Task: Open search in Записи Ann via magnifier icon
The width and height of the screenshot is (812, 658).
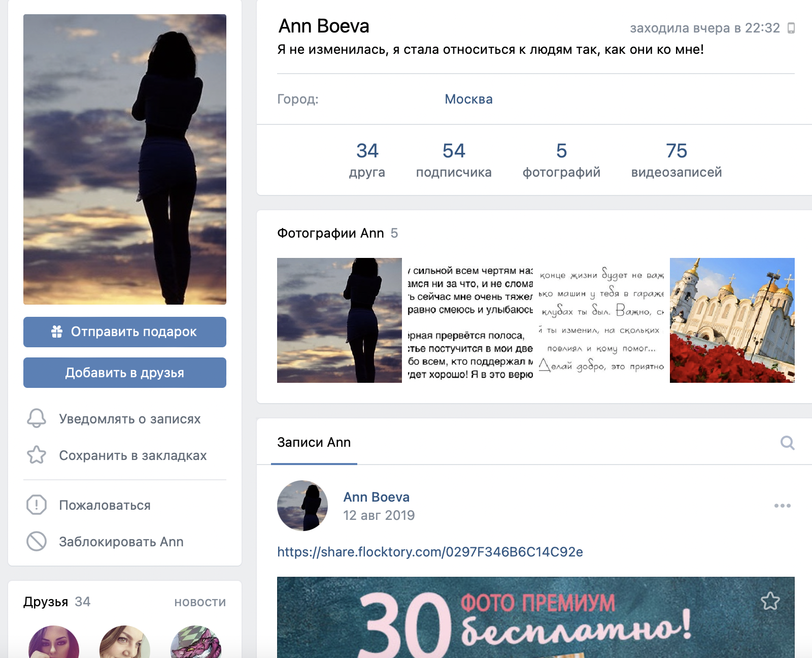Action: click(x=787, y=443)
